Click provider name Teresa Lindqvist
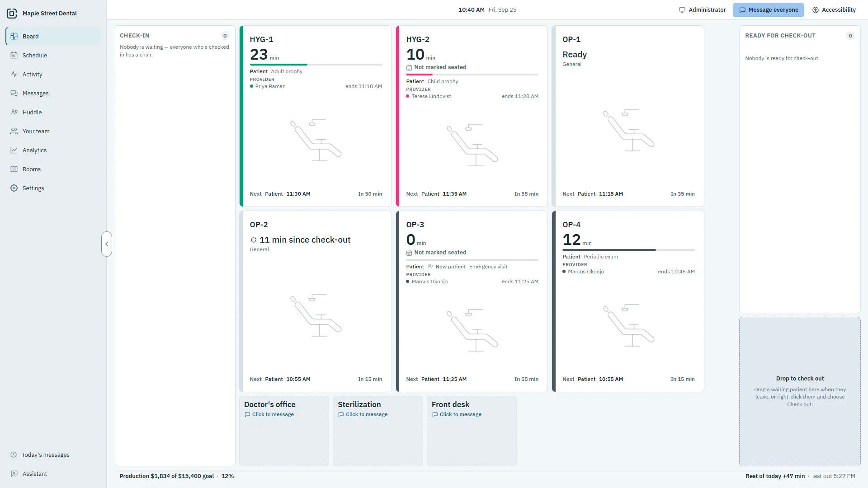Image resolution: width=868 pixels, height=488 pixels. [431, 96]
